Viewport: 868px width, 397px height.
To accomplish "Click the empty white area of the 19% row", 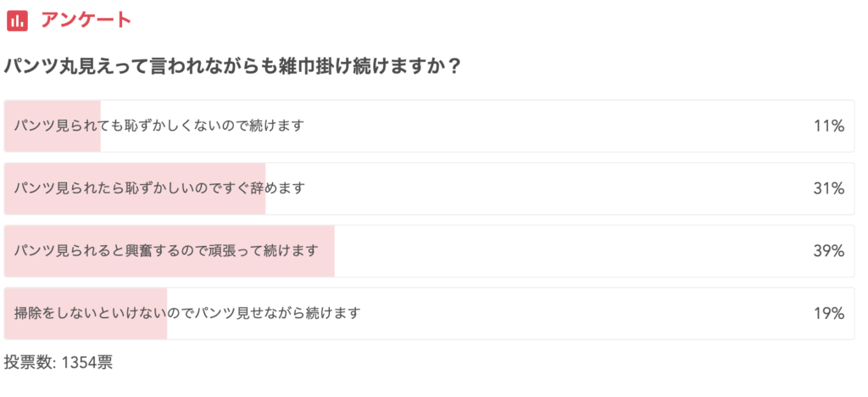I will click(587, 314).
